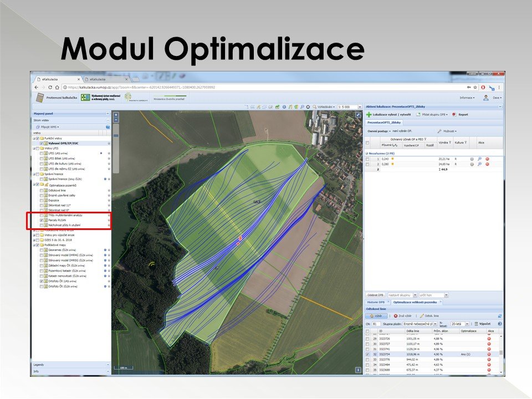The image size is (532, 399).
Task: Click red delete icon for parcel row 2
Action: pos(488,165)
